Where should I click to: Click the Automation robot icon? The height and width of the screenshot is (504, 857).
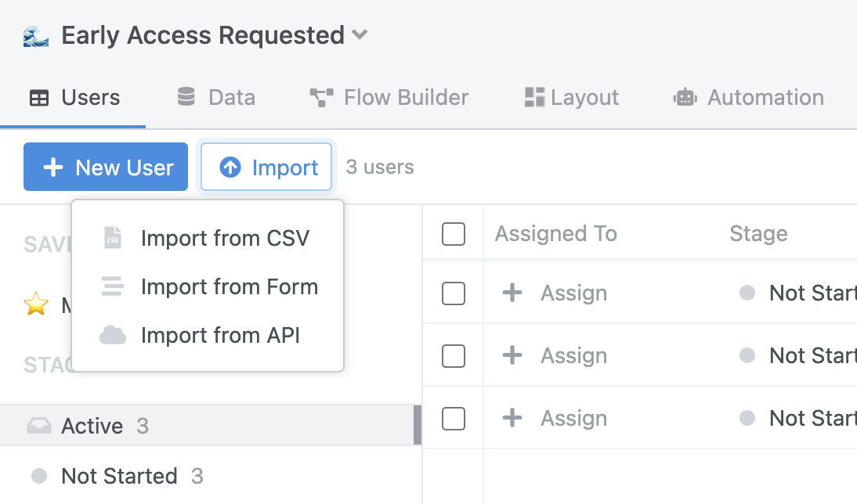[685, 97]
